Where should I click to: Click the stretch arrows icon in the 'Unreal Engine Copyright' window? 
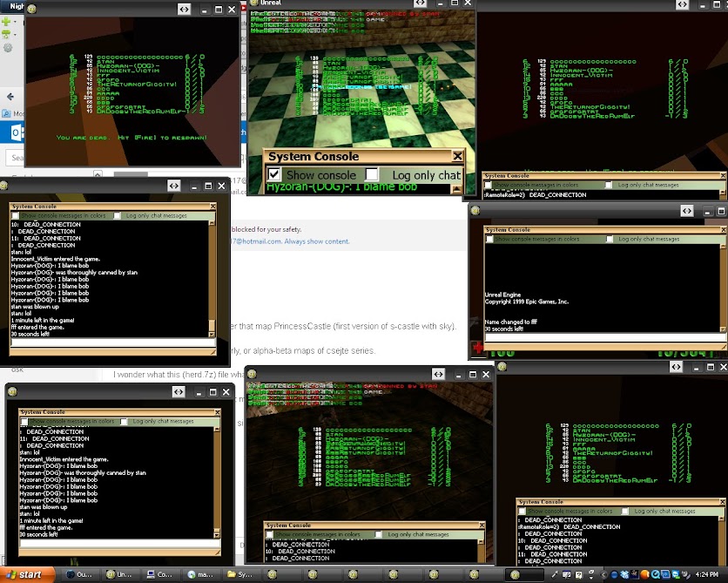tap(687, 211)
